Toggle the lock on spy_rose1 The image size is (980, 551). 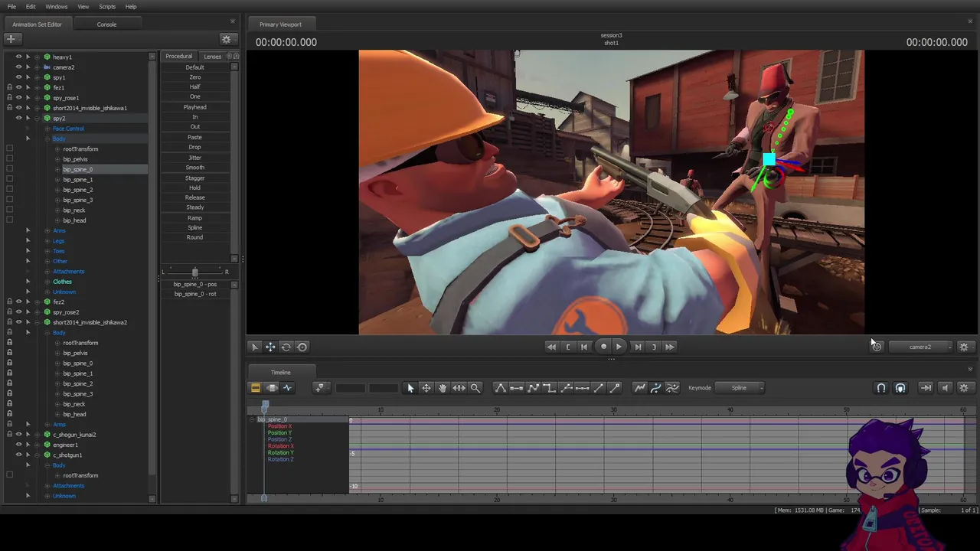(x=9, y=98)
